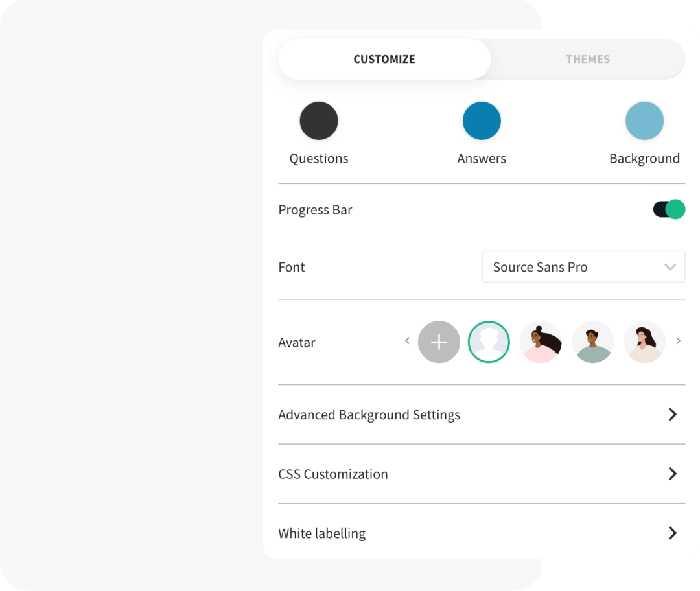Change the Answers color swatch
The width and height of the screenshot is (700, 591).
pyautogui.click(x=482, y=121)
